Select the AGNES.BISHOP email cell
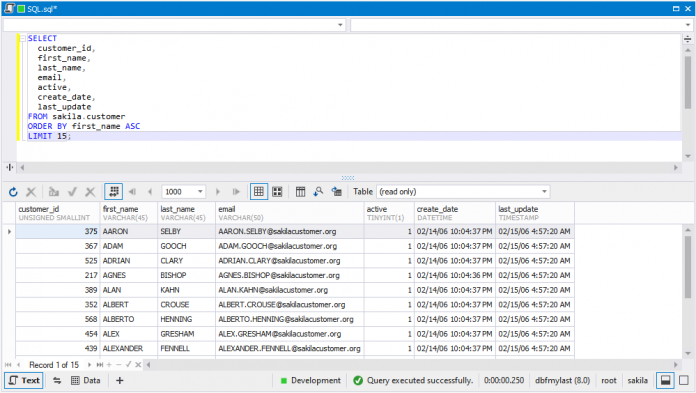This screenshot has height=393, width=696. pos(289,275)
